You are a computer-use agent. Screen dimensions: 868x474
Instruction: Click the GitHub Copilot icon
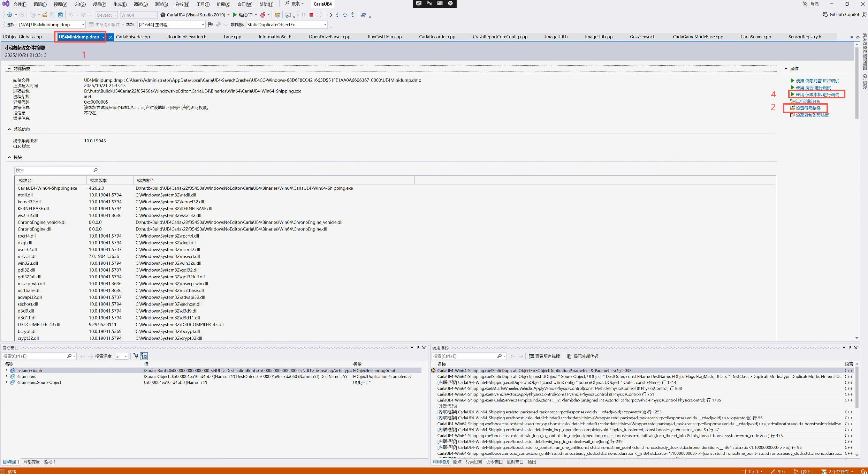(x=825, y=15)
